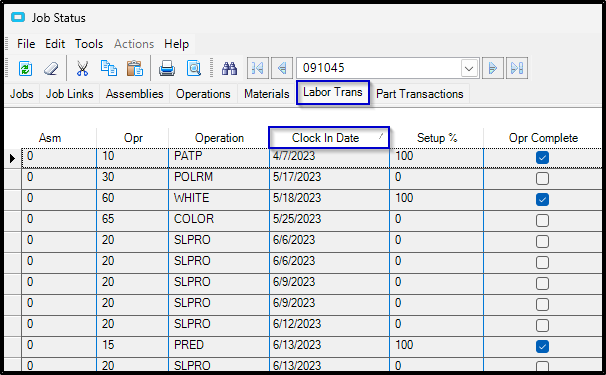Click the Copy icon in toolbar
The height and width of the screenshot is (375, 606).
click(x=109, y=68)
